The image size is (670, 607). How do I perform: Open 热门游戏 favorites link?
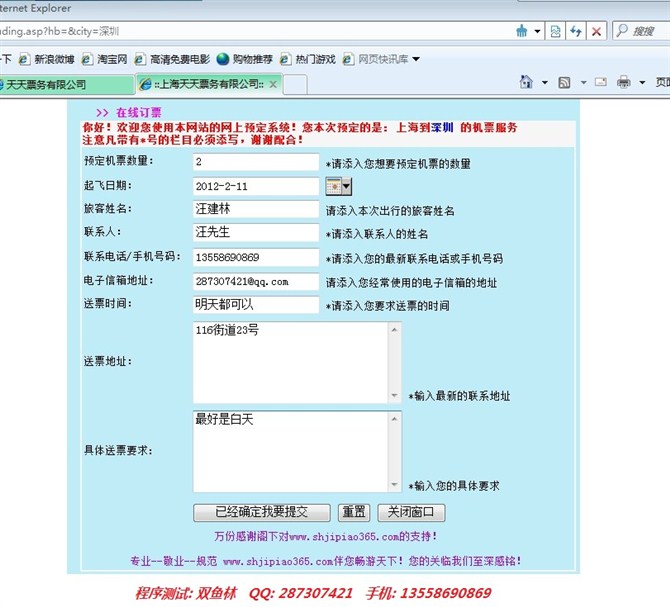[308, 59]
